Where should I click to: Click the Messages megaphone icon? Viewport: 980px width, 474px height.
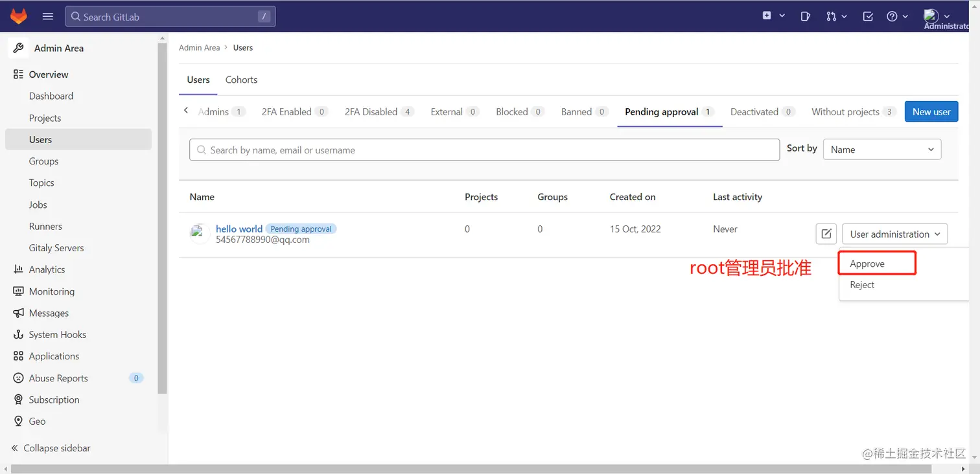click(18, 313)
